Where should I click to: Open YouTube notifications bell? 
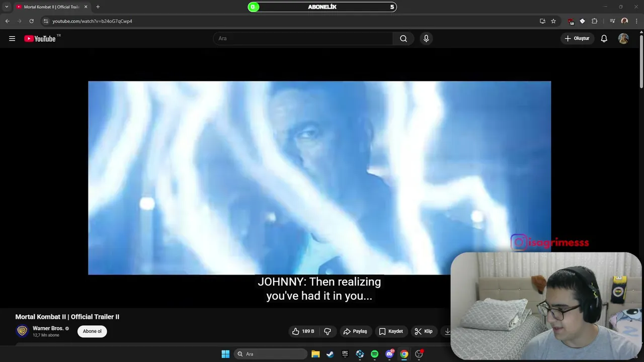coord(604,39)
